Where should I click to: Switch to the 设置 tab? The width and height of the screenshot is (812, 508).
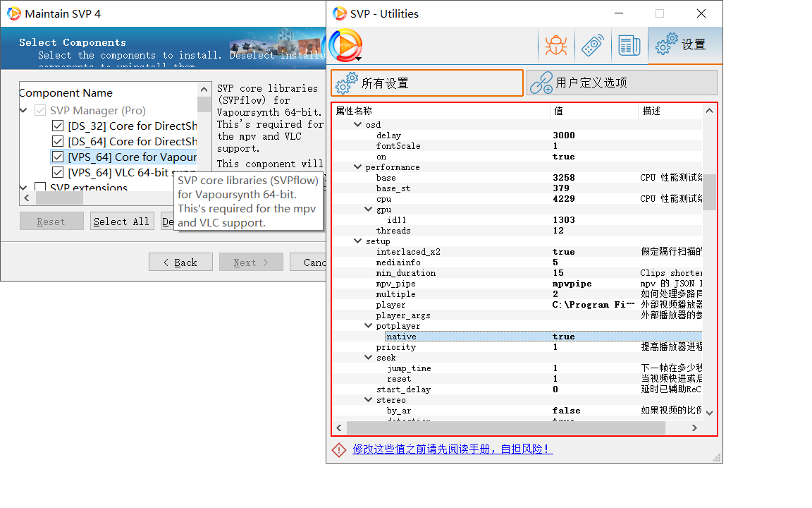tap(684, 45)
